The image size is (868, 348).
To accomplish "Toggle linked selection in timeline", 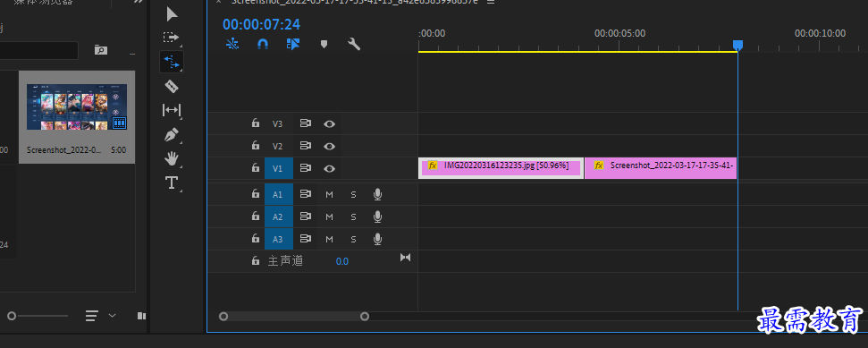I will pyautogui.click(x=293, y=44).
